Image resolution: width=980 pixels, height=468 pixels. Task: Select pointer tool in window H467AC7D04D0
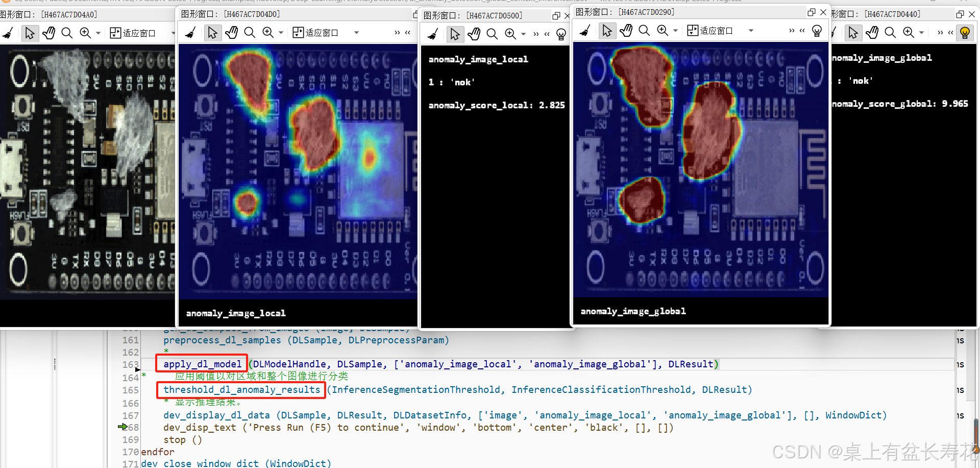(212, 33)
